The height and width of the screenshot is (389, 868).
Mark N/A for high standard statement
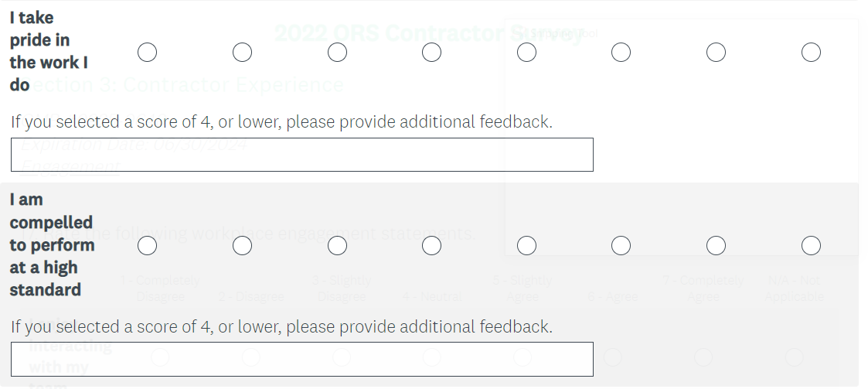[811, 245]
